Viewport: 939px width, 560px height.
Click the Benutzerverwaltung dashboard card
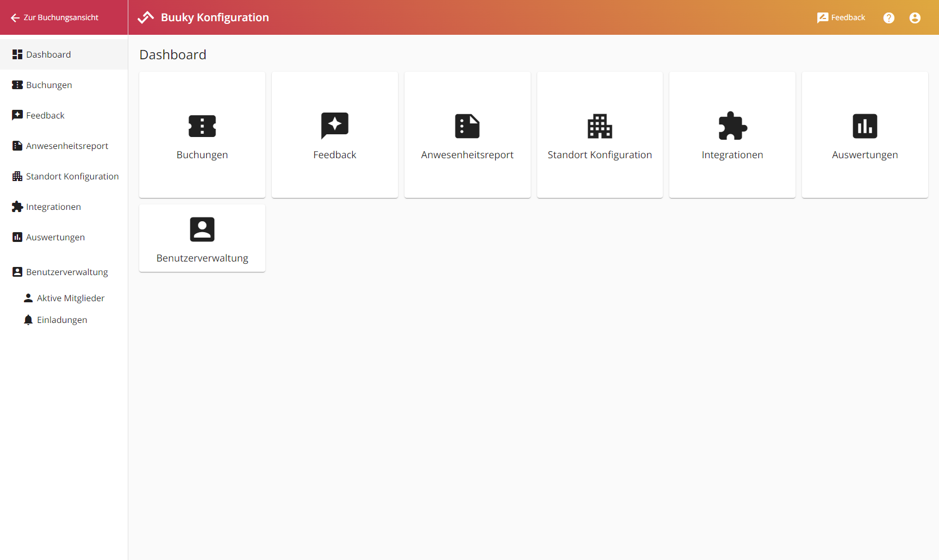pos(202,238)
